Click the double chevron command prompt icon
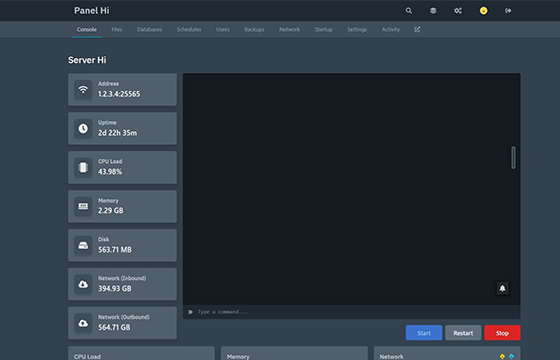This screenshot has width=560, height=360. click(x=190, y=312)
